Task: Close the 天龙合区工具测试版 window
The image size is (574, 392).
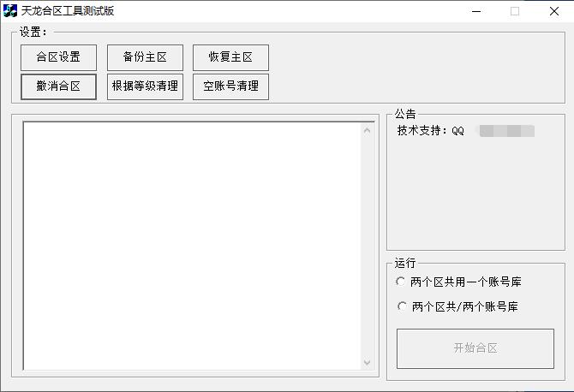Action: point(553,11)
